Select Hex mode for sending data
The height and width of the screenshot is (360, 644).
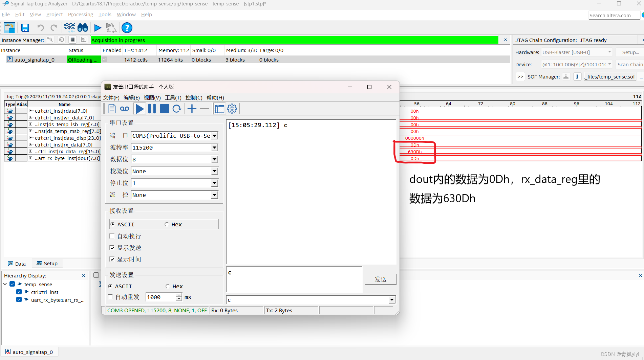[168, 286]
